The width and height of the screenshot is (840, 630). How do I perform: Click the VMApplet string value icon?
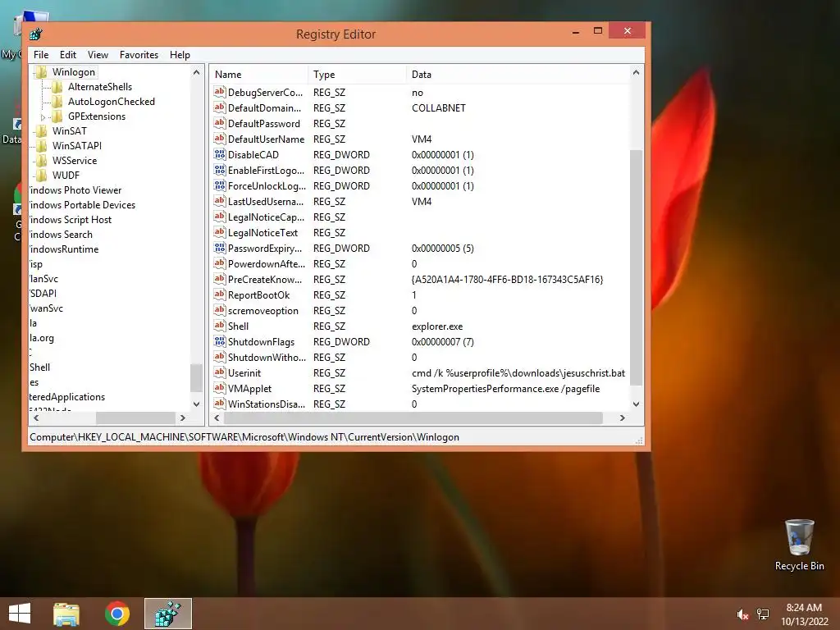[x=220, y=387]
